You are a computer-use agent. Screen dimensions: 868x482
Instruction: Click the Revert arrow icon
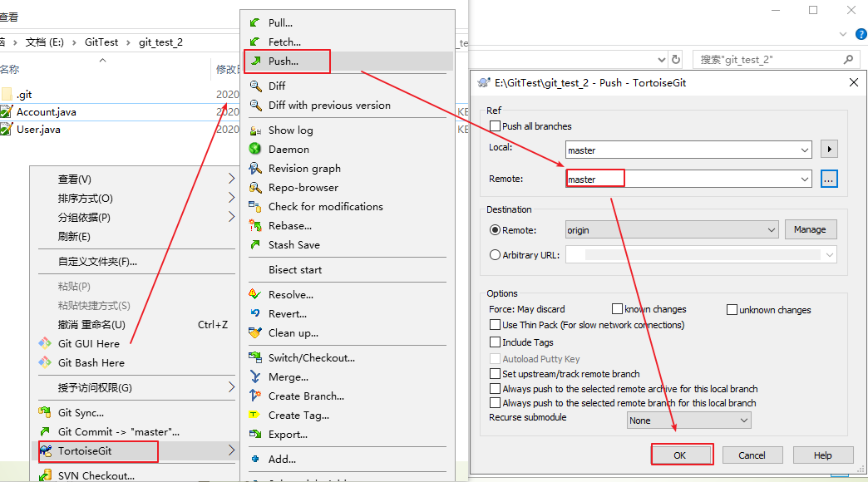pos(254,313)
